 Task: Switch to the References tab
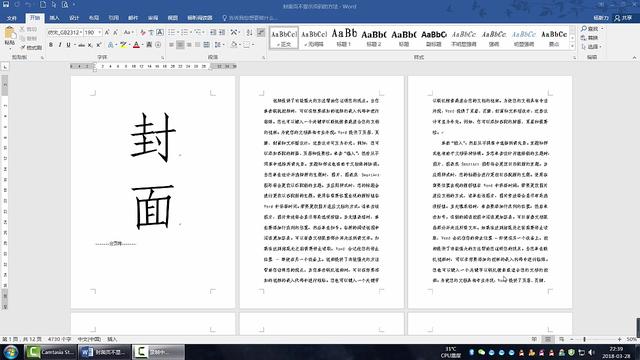pyautogui.click(x=113, y=18)
